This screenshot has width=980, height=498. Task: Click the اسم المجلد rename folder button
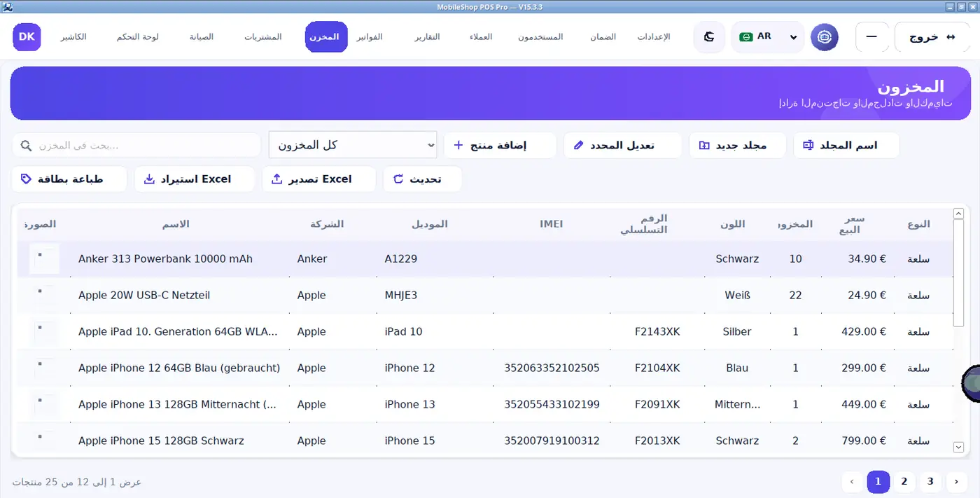[846, 145]
